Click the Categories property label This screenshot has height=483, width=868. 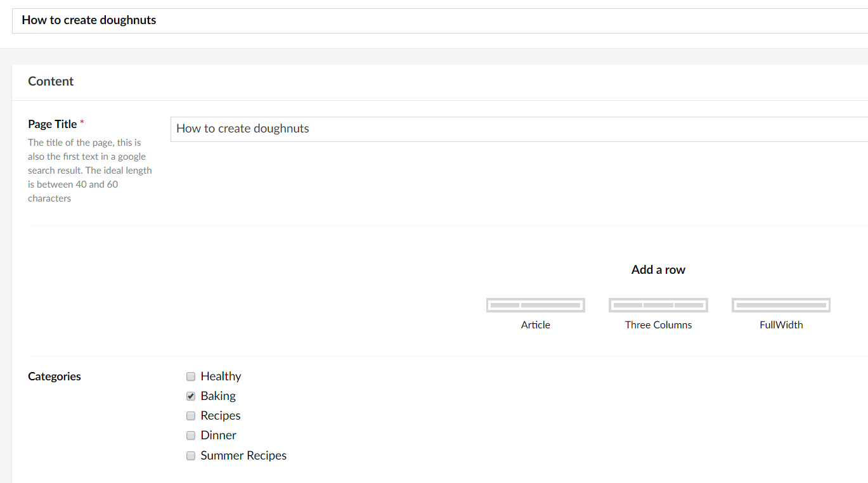tap(55, 377)
